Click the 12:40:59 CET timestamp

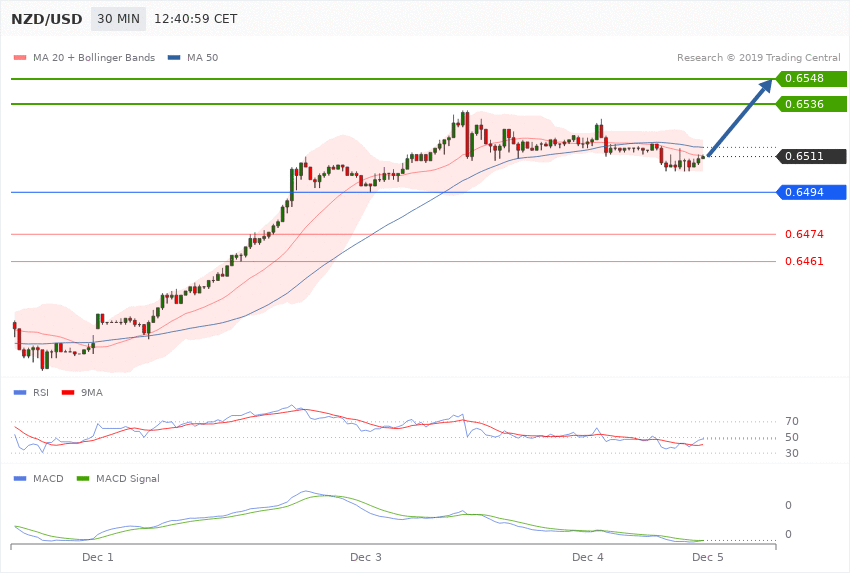click(196, 19)
